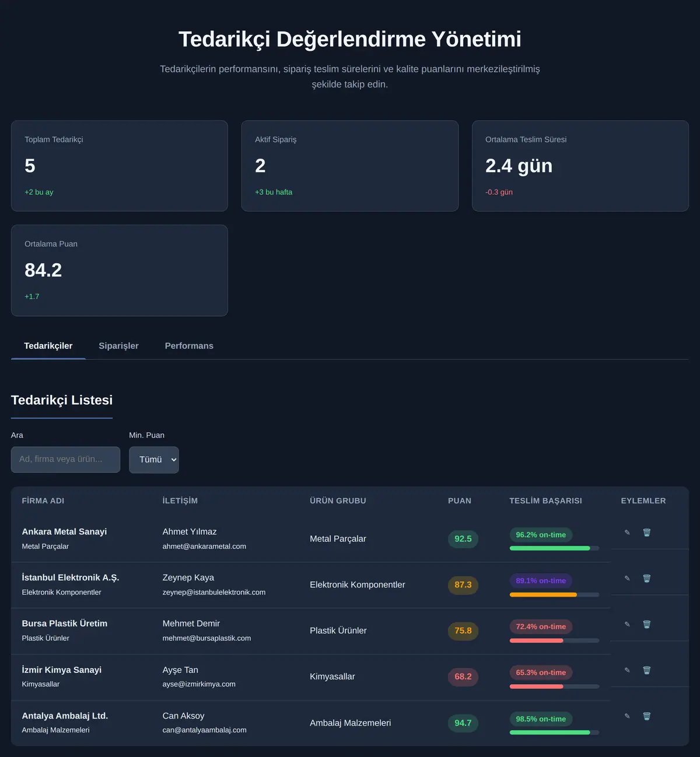Click the 72.4% on-time badge
Screen dimensions: 700x757
(541, 626)
